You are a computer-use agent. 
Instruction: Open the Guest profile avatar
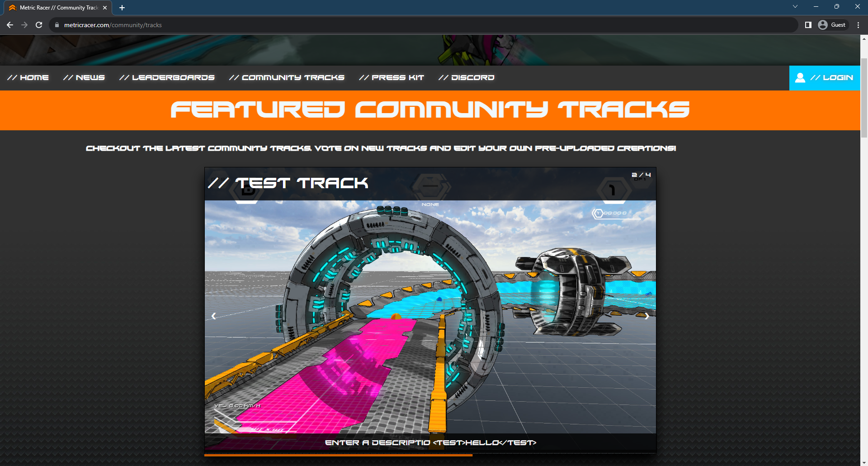tap(823, 25)
